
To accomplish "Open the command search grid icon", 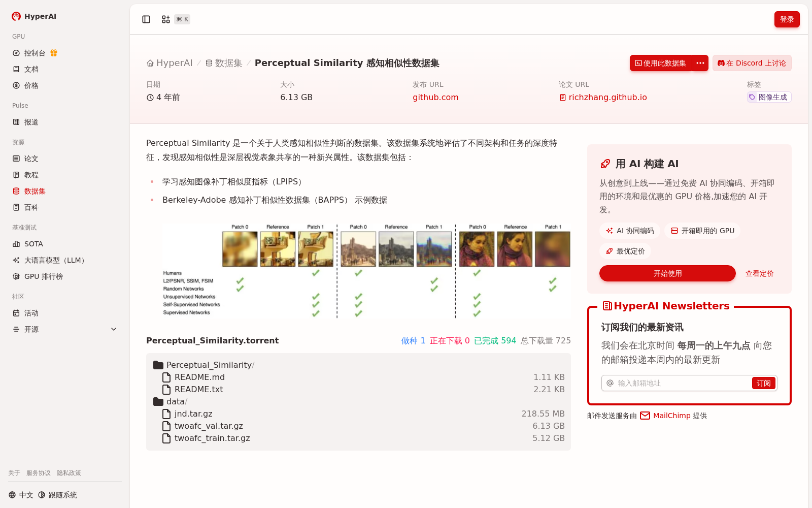I will click(166, 19).
